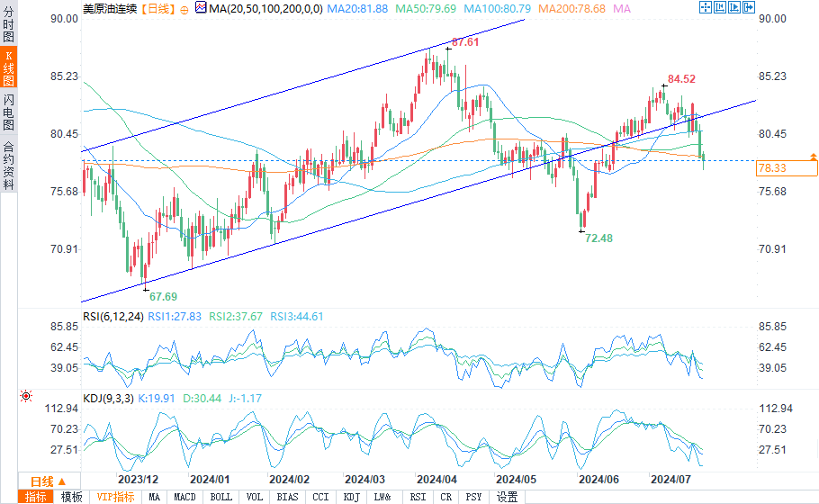The width and height of the screenshot is (819, 504).
Task: Open the VIP指标 tab
Action: tap(115, 497)
